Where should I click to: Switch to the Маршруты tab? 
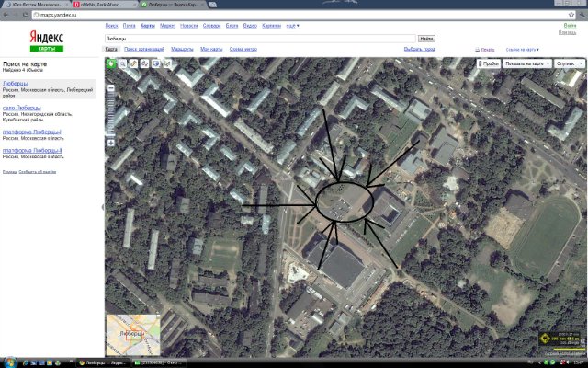point(182,49)
